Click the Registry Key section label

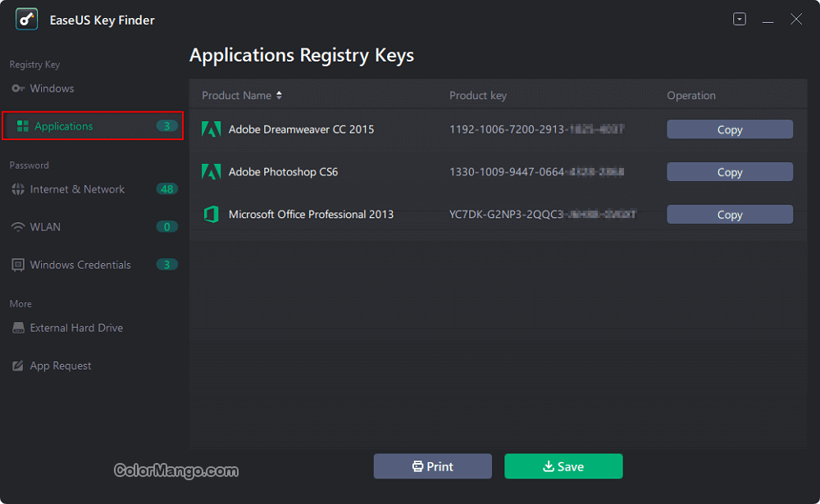(34, 64)
